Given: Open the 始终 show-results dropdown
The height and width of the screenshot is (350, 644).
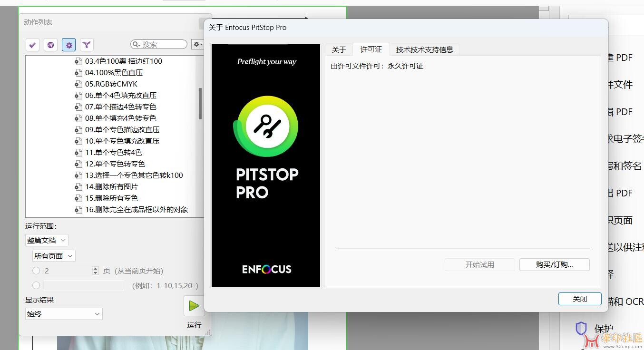Looking at the screenshot, I should click(x=64, y=314).
